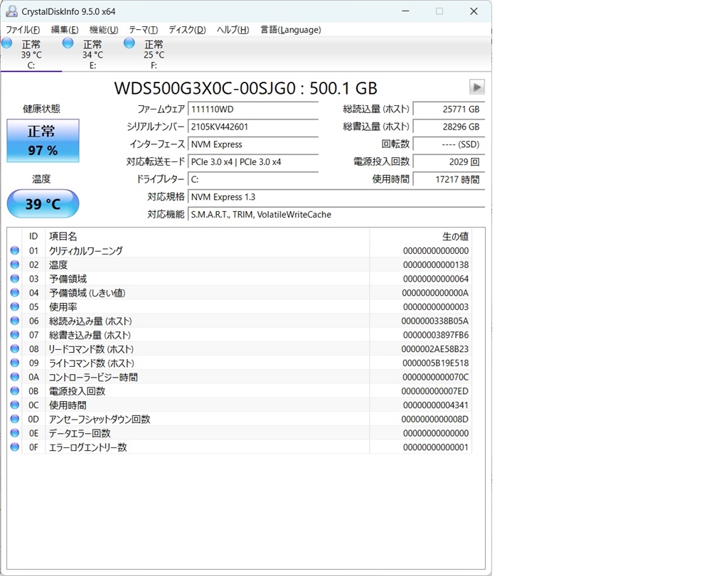Click status icon for 02 温度 row
The width and height of the screenshot is (728, 576).
(15, 265)
